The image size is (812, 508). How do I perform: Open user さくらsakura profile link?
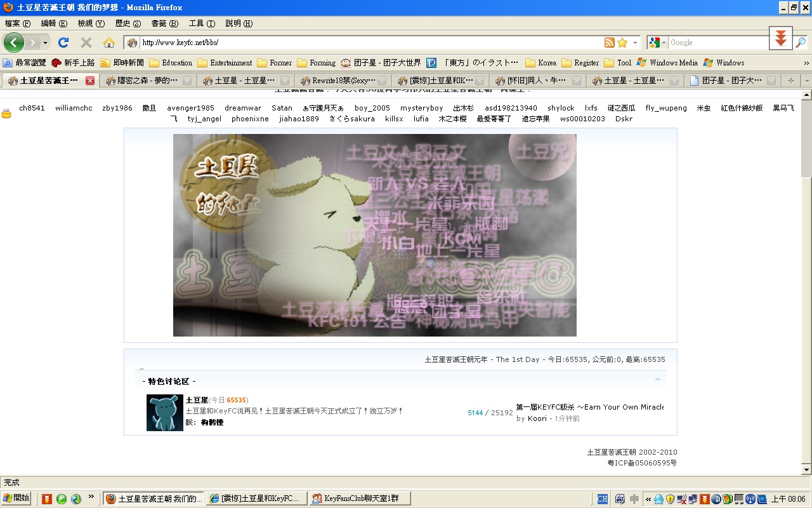pyautogui.click(x=351, y=119)
